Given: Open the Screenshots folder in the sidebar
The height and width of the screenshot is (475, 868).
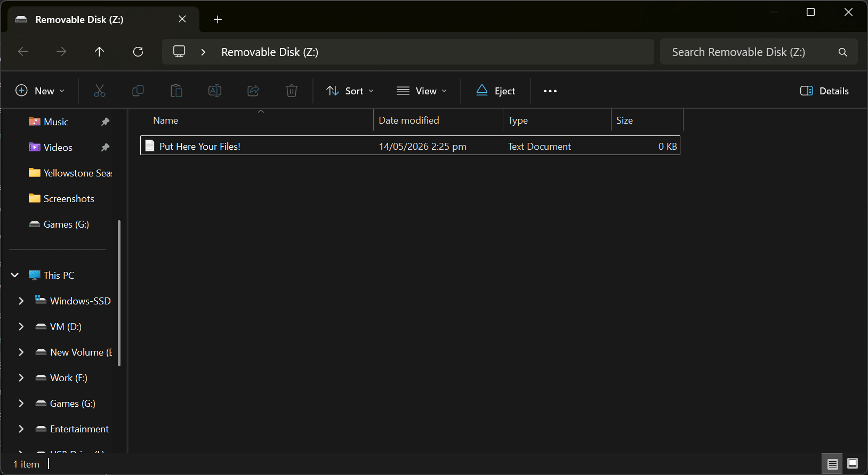Looking at the screenshot, I should click(x=69, y=199).
